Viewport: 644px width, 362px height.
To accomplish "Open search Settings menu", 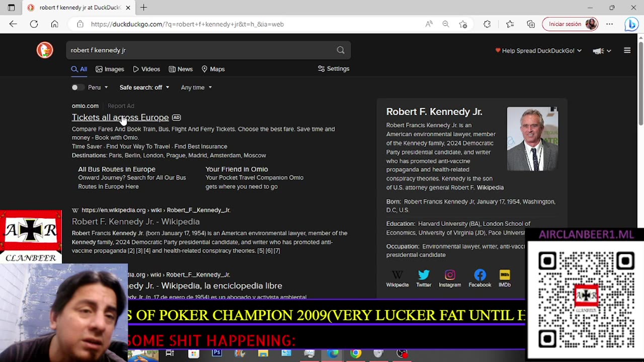I will pyautogui.click(x=334, y=69).
